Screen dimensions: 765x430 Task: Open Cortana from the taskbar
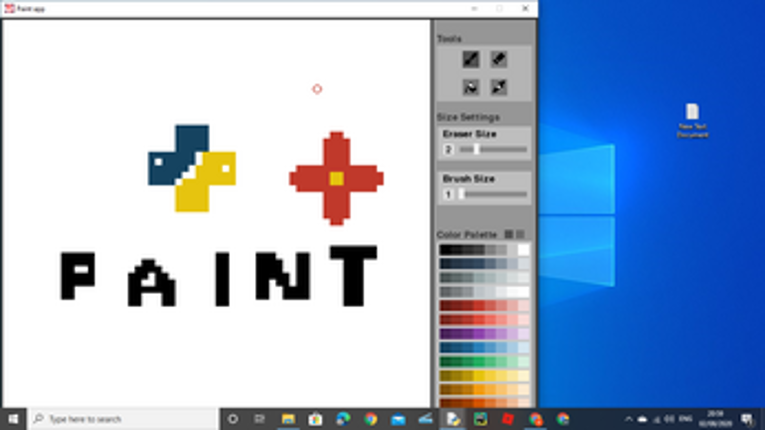[x=233, y=419]
